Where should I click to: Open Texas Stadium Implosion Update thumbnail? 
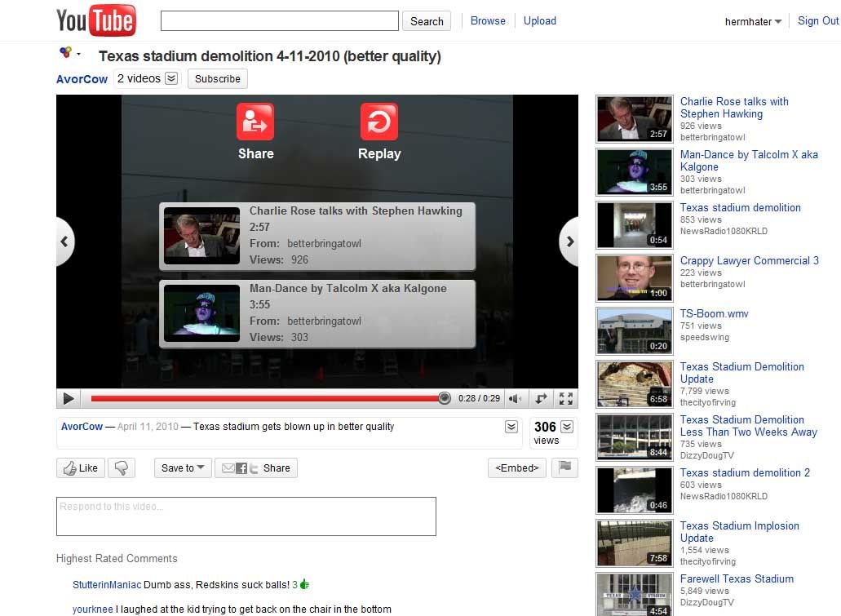[635, 543]
